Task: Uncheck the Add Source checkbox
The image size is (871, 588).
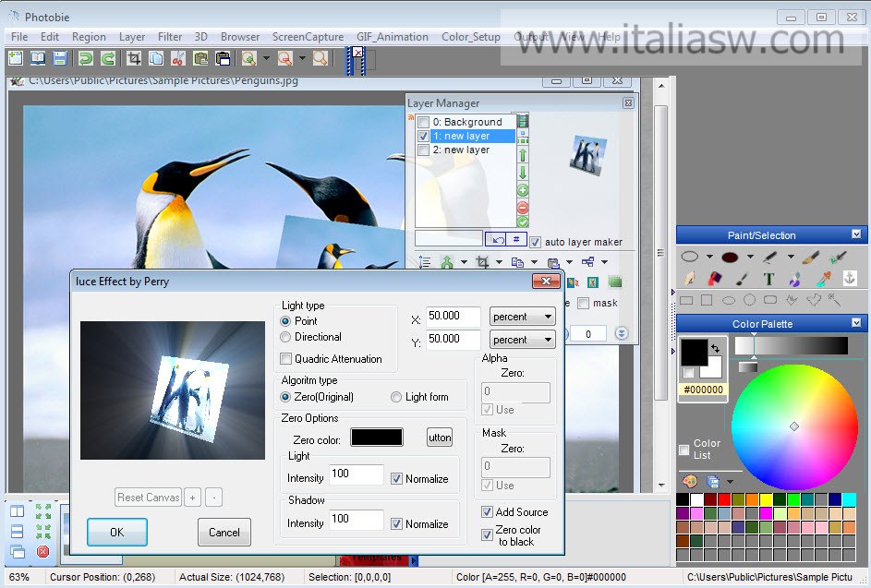Action: (x=487, y=512)
